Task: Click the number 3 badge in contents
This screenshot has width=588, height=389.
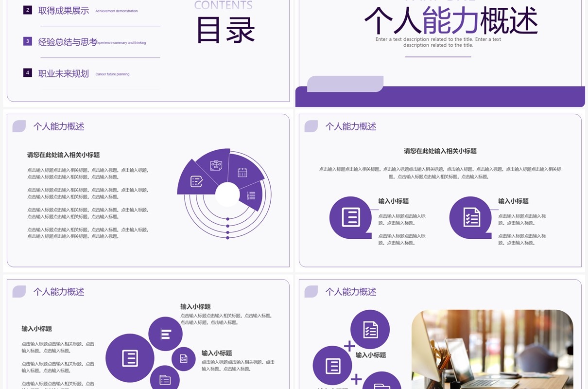Action: pos(28,41)
